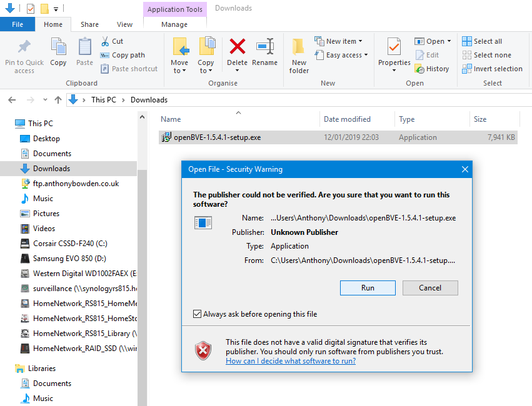Click the Date modified column header
The height and width of the screenshot is (406, 532).
tap(348, 119)
